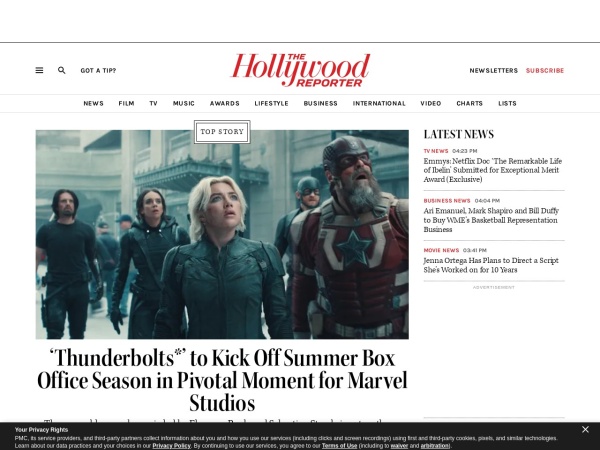Open the Jenna Ortega directing article
Image resolution: width=600 pixels, height=450 pixels.
coord(491,265)
